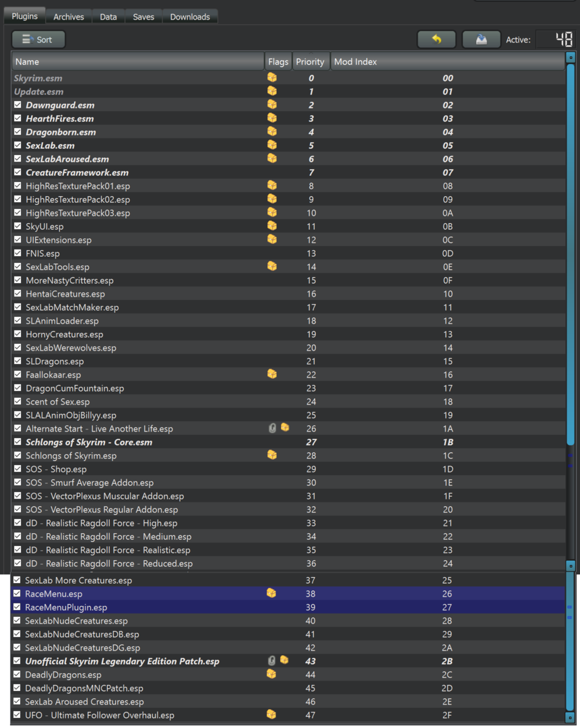Select the SexLabWerewolves.esp row
Viewport: 580px width, 728px height.
click(288, 347)
